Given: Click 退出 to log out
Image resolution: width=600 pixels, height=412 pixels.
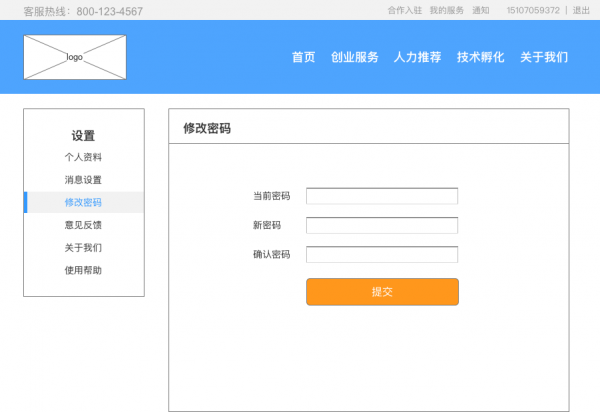Looking at the screenshot, I should pyautogui.click(x=581, y=10).
